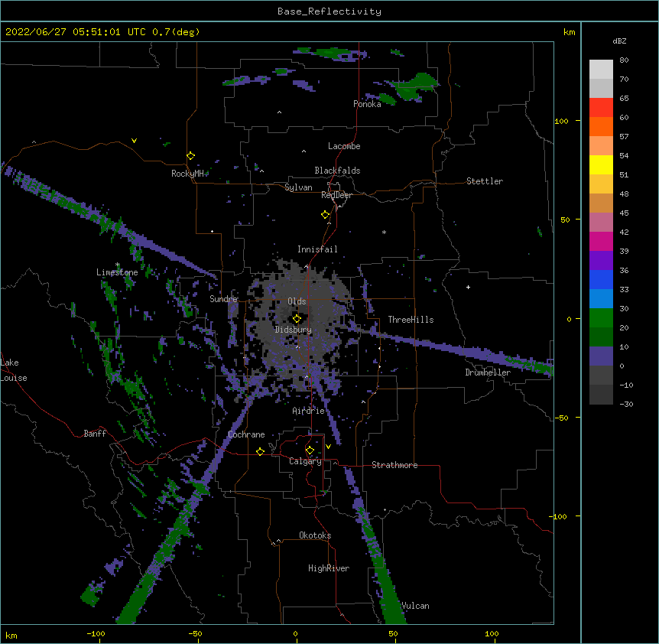The height and width of the screenshot is (644, 659).
Task: Click the Cochrane label
Action: [x=246, y=434]
